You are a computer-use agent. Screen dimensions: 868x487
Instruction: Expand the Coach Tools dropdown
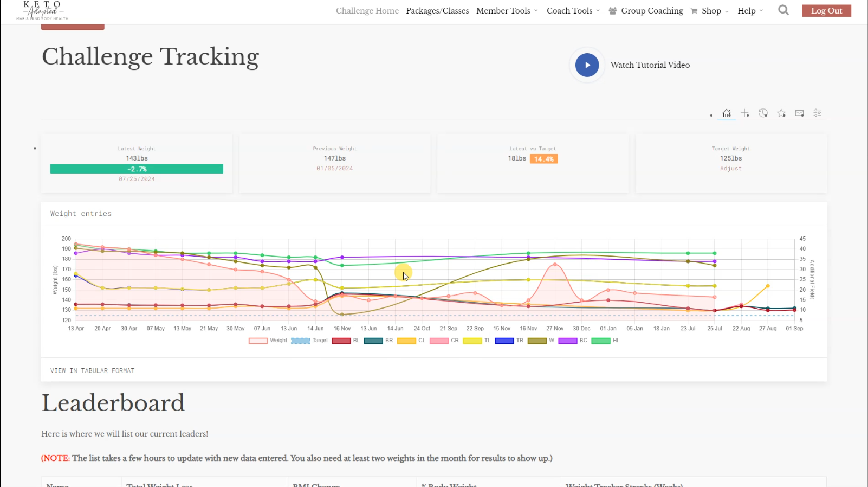point(573,11)
